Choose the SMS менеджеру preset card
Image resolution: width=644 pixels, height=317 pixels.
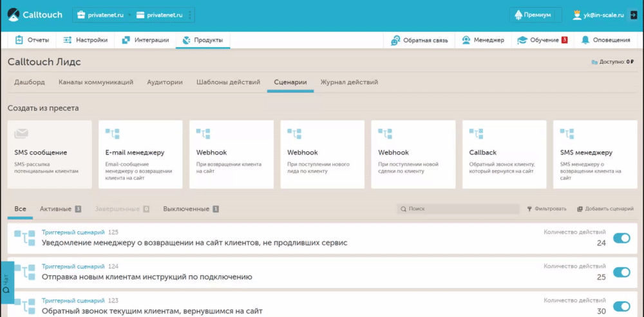point(595,154)
